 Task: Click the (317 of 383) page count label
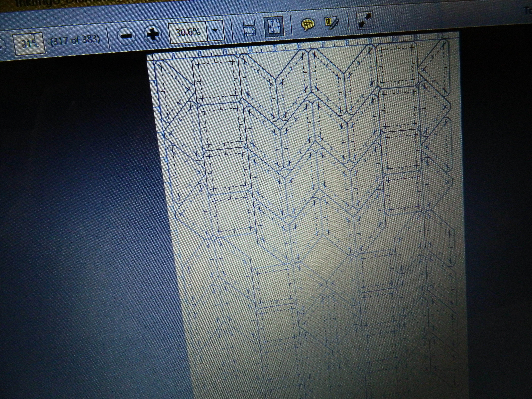(x=75, y=40)
